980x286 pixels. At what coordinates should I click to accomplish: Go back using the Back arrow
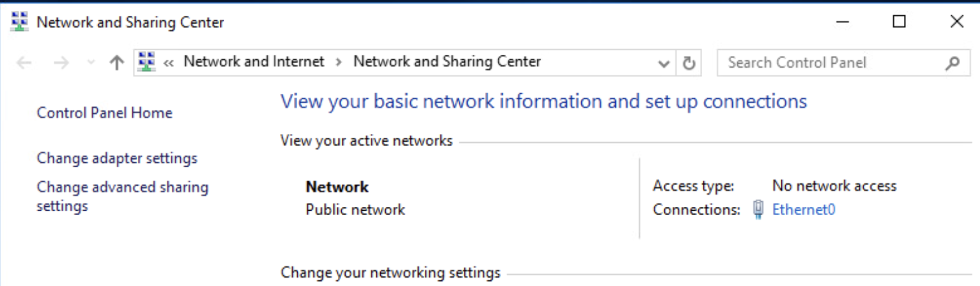(x=24, y=63)
